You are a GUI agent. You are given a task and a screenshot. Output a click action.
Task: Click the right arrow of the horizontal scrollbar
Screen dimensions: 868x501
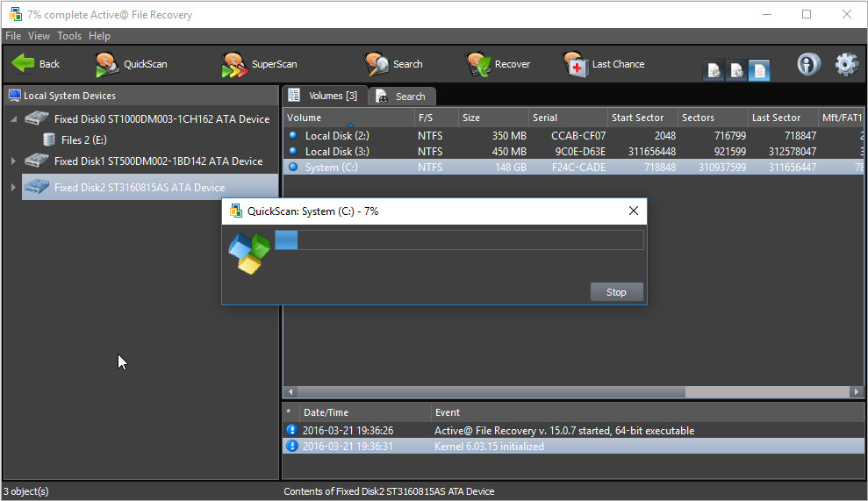click(857, 391)
